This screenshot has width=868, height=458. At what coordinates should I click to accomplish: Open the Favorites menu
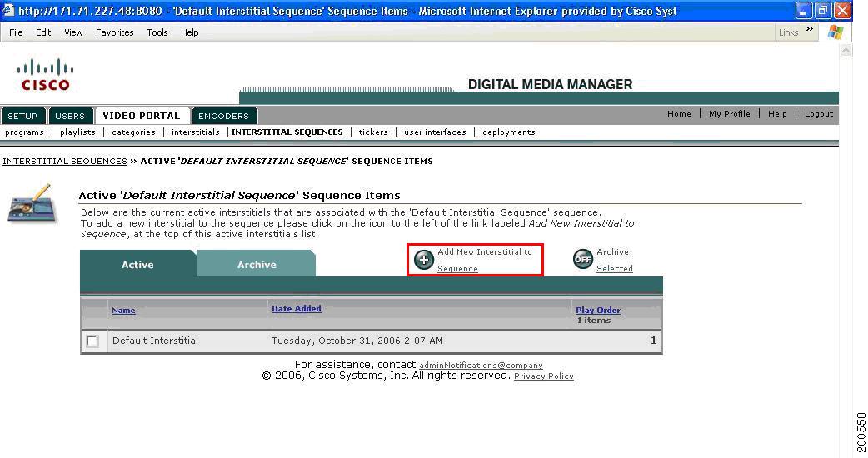[x=115, y=32]
